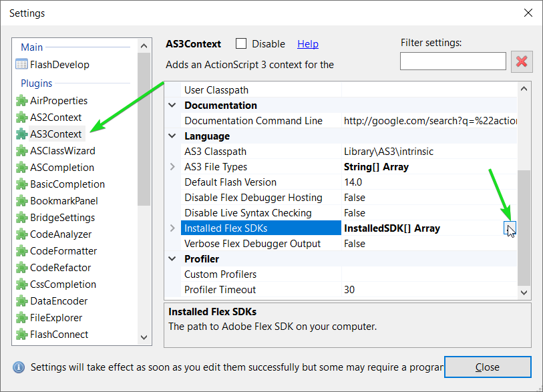
Task: Collapse the Language category section
Action: pyautogui.click(x=172, y=136)
